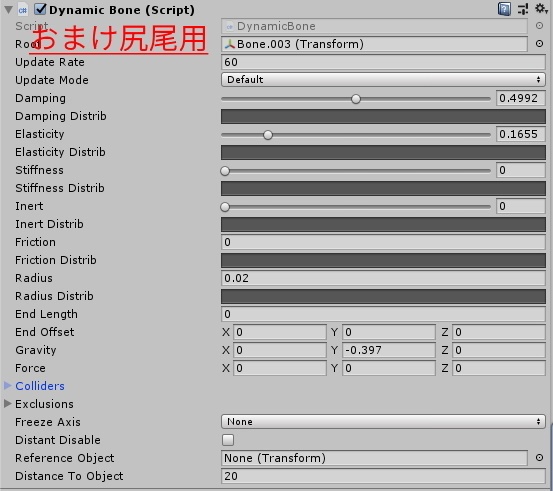Expand the Exclusions list
553x491 pixels.
[x=8, y=404]
